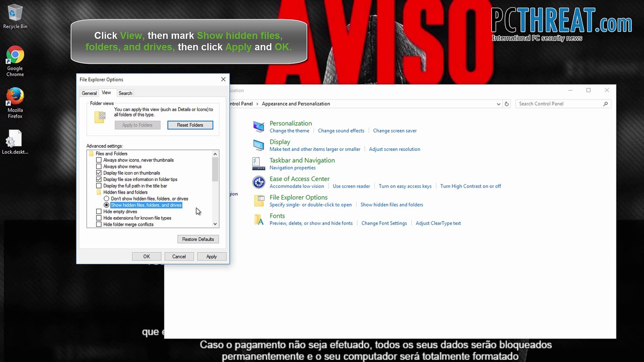
Task: Click the Change sound effects link
Action: point(341,131)
